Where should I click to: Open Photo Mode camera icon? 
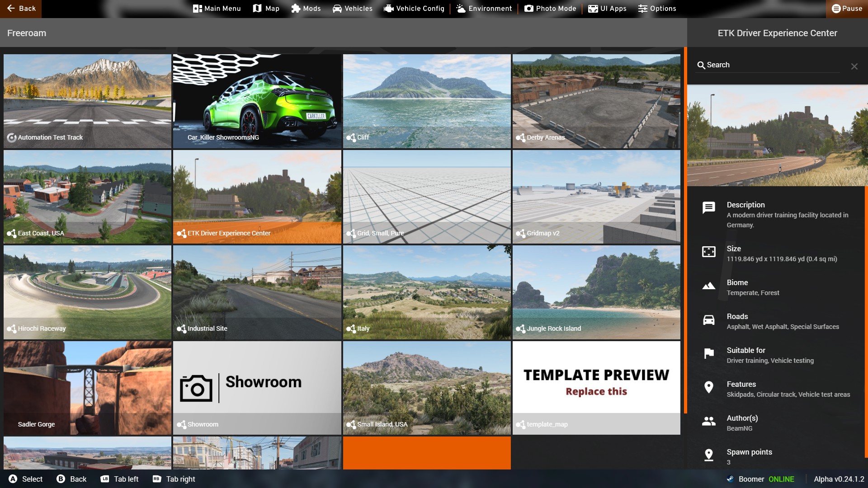tap(528, 9)
